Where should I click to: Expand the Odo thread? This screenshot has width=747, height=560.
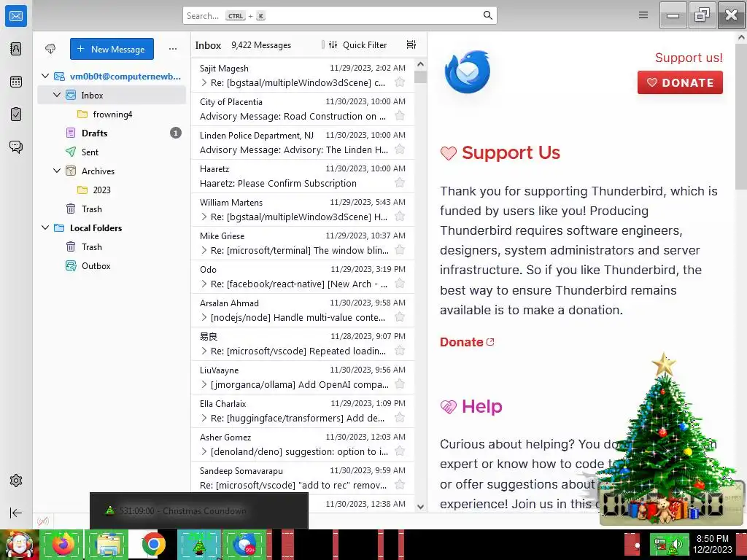pyautogui.click(x=204, y=284)
